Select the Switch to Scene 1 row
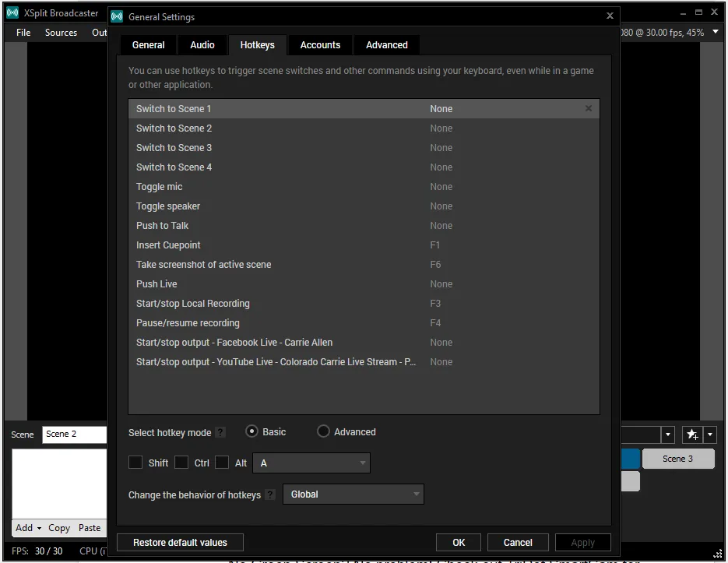 pyautogui.click(x=364, y=109)
